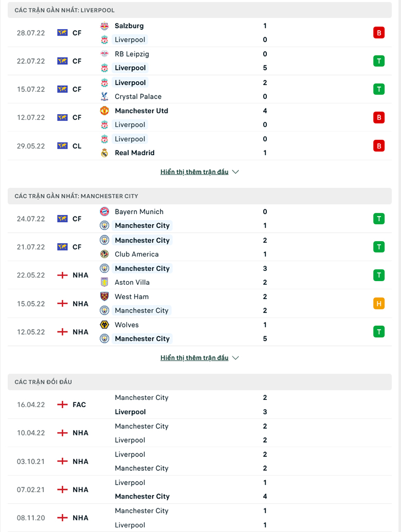Click the West Ham crest icon
The image size is (401, 532).
(x=104, y=296)
